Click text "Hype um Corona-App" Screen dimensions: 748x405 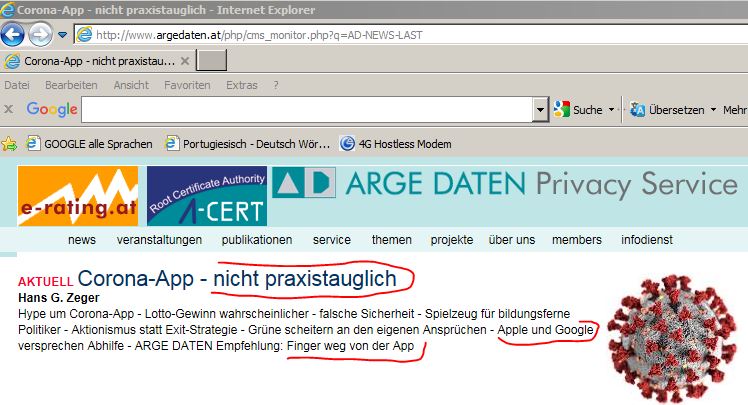coord(76,314)
